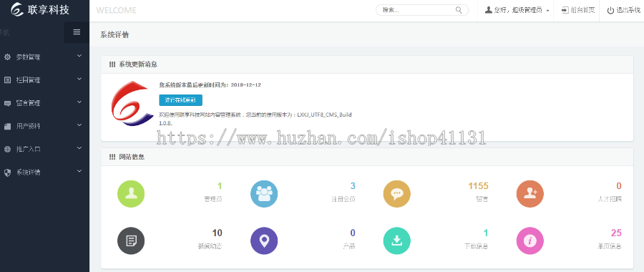Click the 新闻动态 count 10
Screen dimensions: 644x272
tap(218, 233)
